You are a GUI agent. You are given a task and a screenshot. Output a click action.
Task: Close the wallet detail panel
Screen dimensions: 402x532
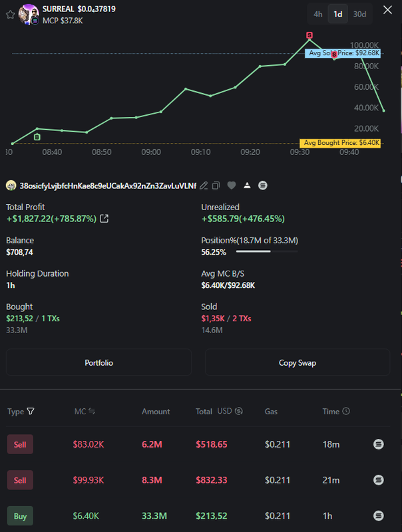pyautogui.click(x=388, y=10)
